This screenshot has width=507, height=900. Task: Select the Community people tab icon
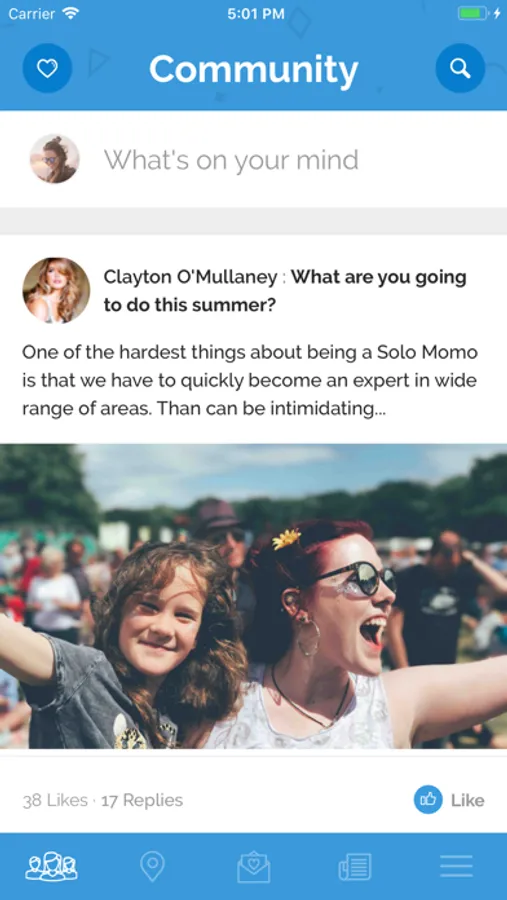pyautogui.click(x=51, y=866)
